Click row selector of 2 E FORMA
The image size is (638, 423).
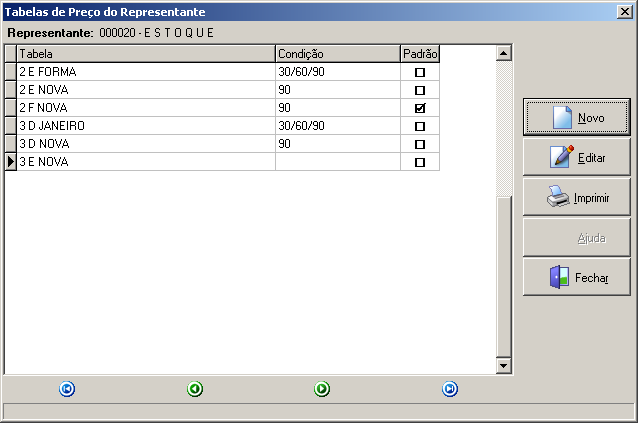[11, 72]
